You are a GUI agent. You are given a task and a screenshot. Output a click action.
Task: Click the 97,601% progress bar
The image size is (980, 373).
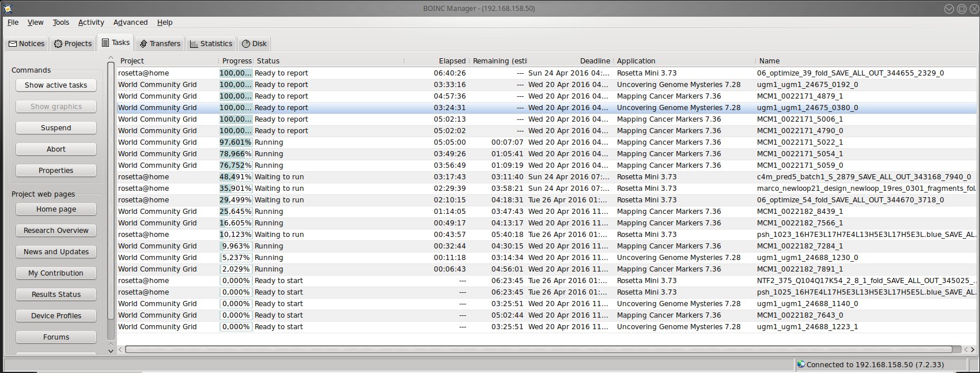[236, 142]
